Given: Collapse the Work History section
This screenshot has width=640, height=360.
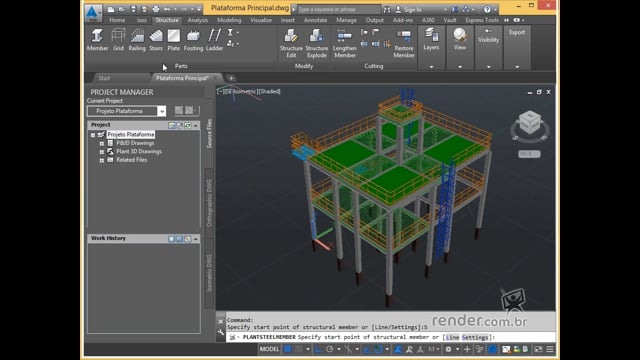Looking at the screenshot, I should tap(196, 239).
